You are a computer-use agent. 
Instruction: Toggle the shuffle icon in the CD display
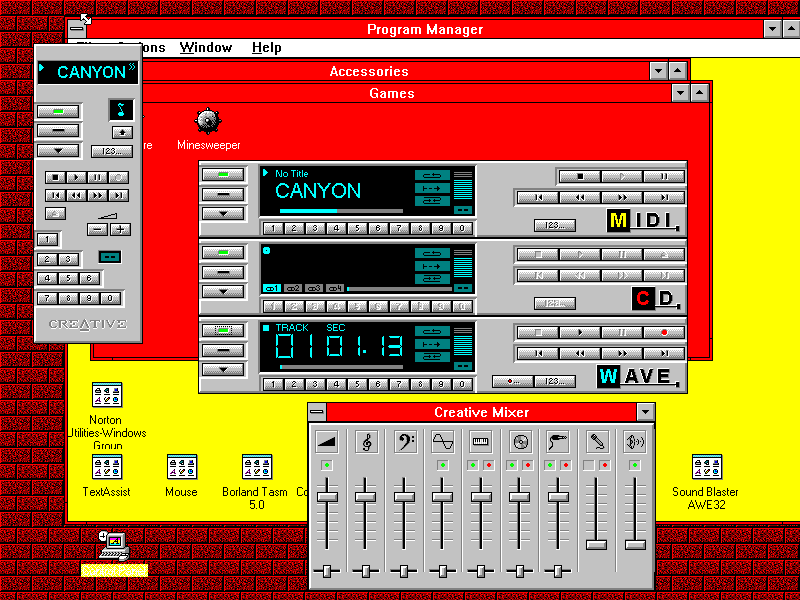(x=432, y=279)
